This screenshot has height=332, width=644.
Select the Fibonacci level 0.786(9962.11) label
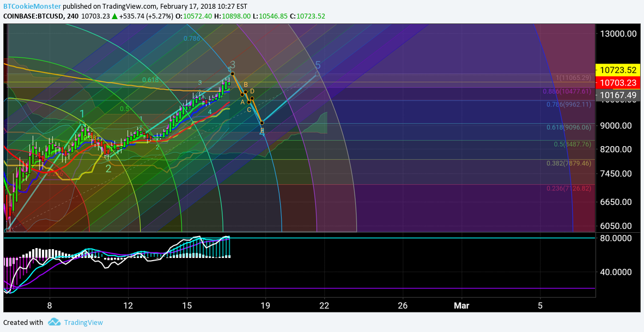pos(569,104)
